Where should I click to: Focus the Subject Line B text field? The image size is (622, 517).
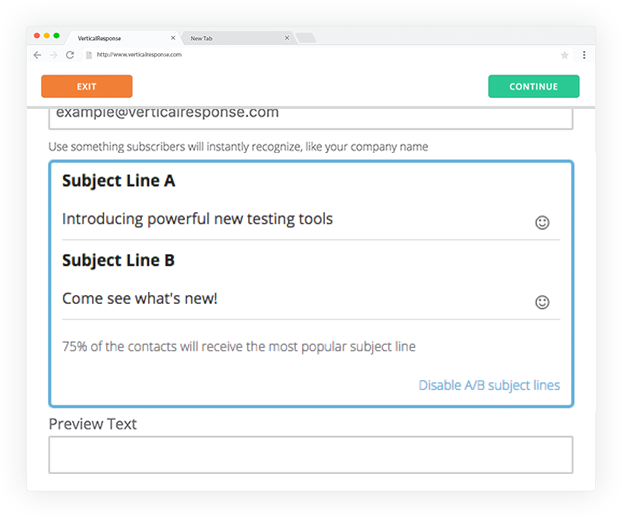click(x=296, y=299)
